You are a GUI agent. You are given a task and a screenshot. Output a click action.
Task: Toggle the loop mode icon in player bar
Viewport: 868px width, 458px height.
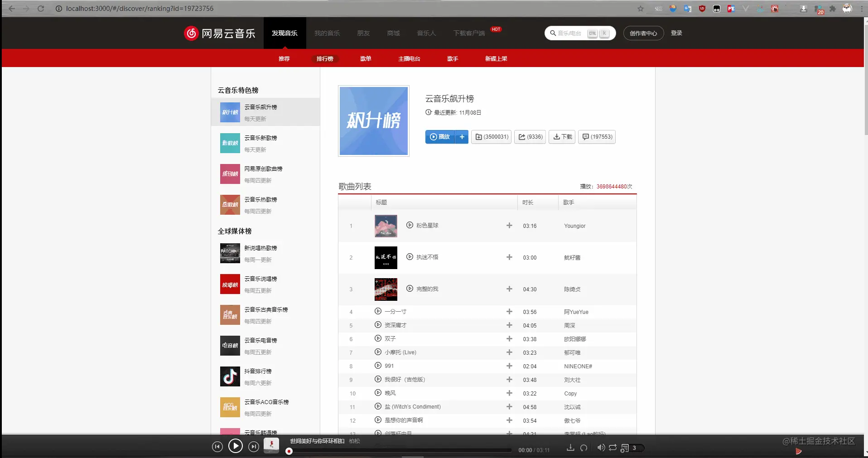[x=612, y=448]
